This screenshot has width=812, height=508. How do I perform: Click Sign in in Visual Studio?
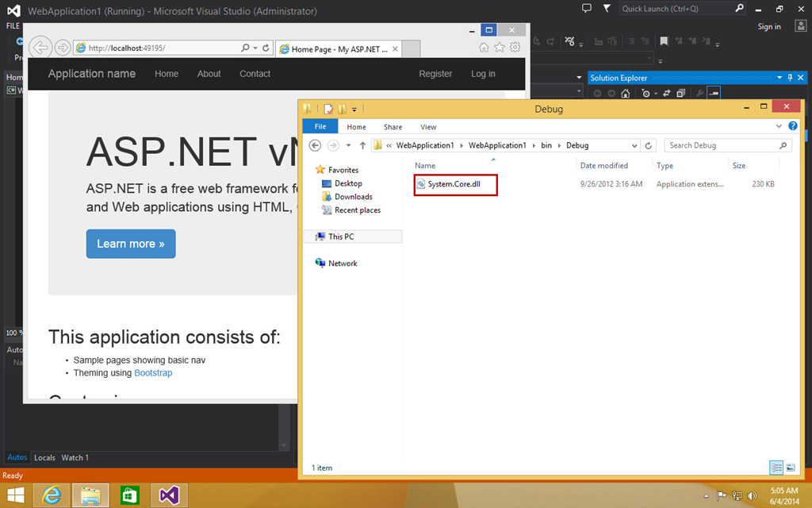pos(769,26)
